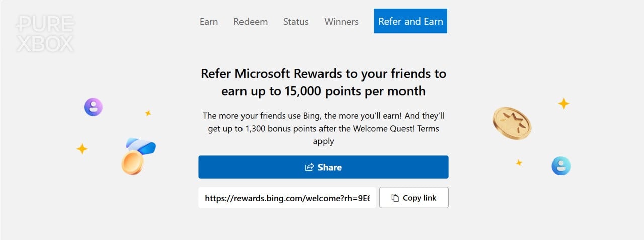Screen dimensions: 644x240
Task: Click the sparkle left of the medal
Action: pyautogui.click(x=82, y=149)
